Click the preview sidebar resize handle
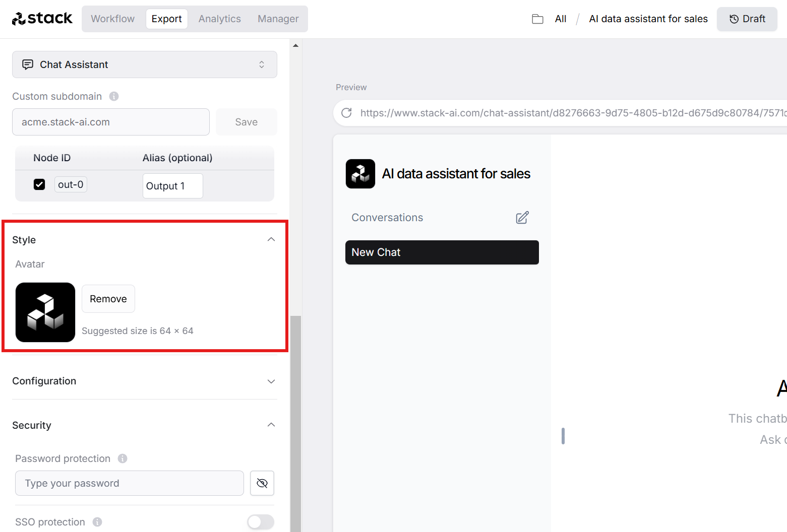The height and width of the screenshot is (532, 787). (x=563, y=436)
